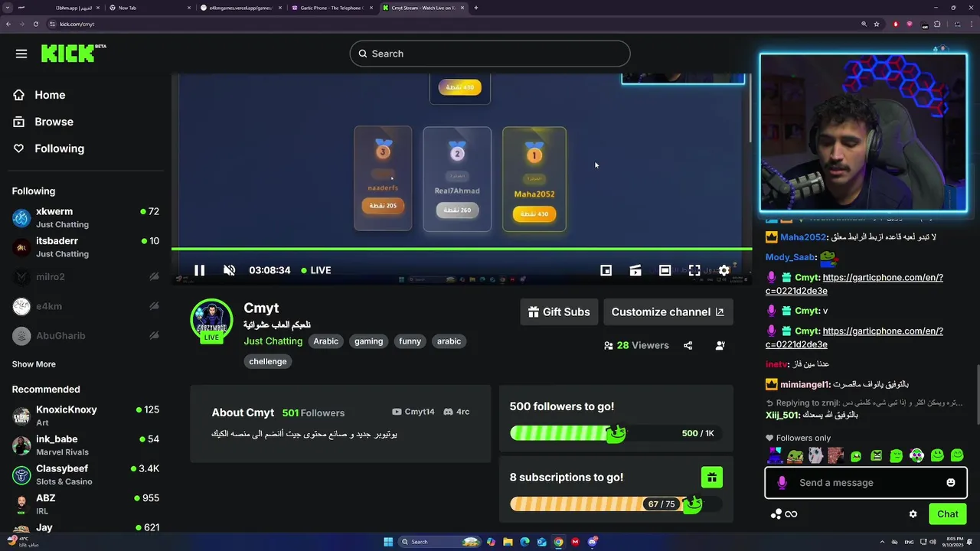
Task: Open the 4rc Discord link
Action: [x=456, y=412]
